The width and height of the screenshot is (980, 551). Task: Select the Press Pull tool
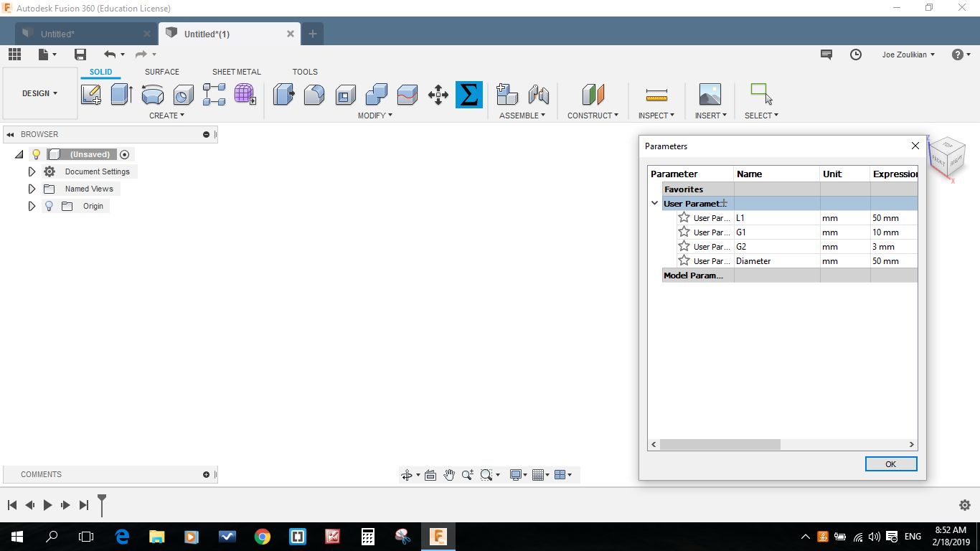coord(284,94)
